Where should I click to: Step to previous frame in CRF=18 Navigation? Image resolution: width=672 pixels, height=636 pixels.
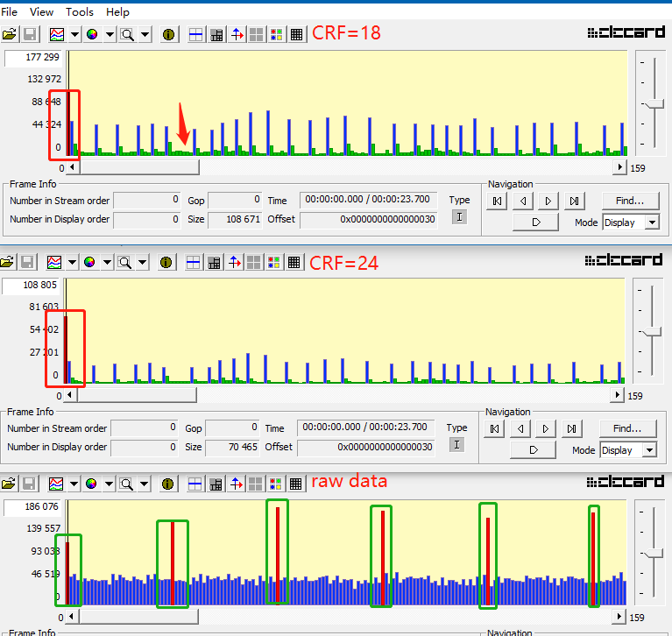[523, 201]
